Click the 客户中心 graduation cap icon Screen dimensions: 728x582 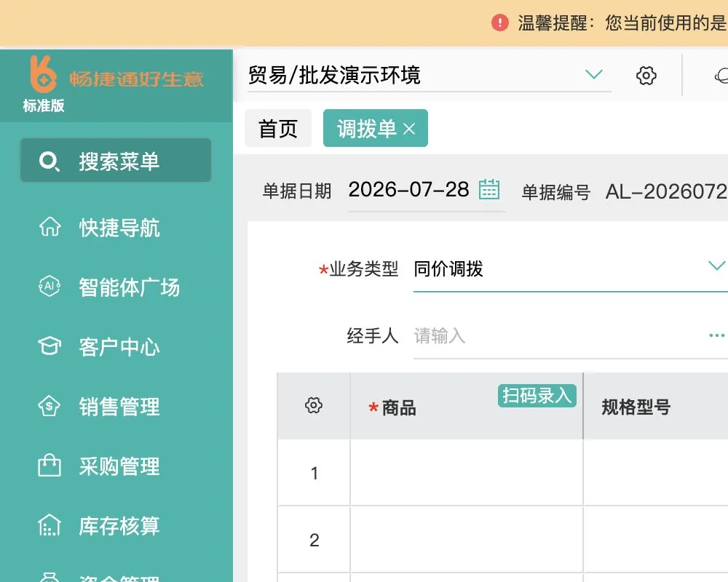point(50,346)
